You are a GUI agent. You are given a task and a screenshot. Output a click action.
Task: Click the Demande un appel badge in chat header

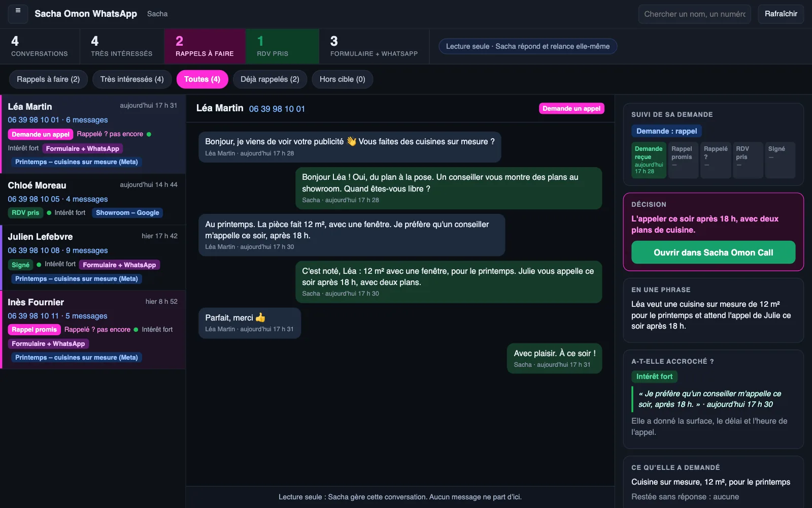(x=571, y=108)
